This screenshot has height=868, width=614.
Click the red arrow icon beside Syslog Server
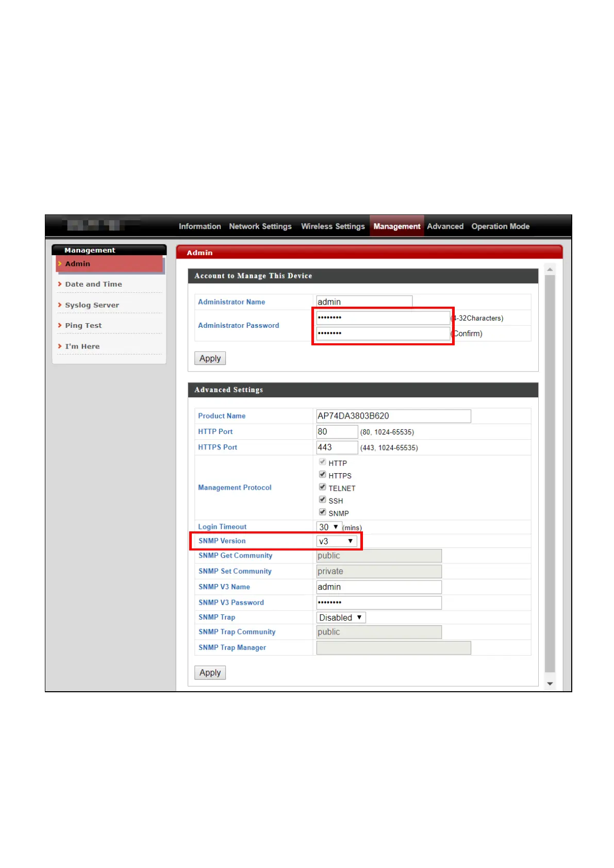coord(60,305)
